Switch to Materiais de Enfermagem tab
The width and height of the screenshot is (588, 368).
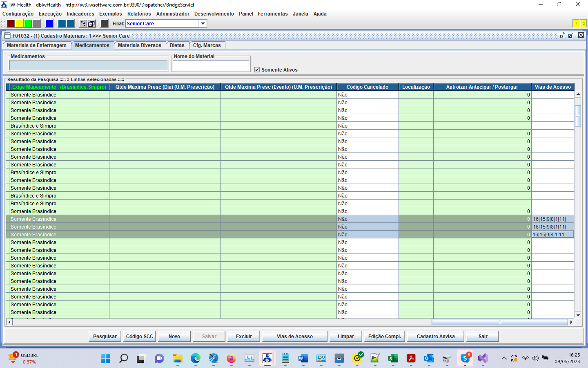(37, 45)
